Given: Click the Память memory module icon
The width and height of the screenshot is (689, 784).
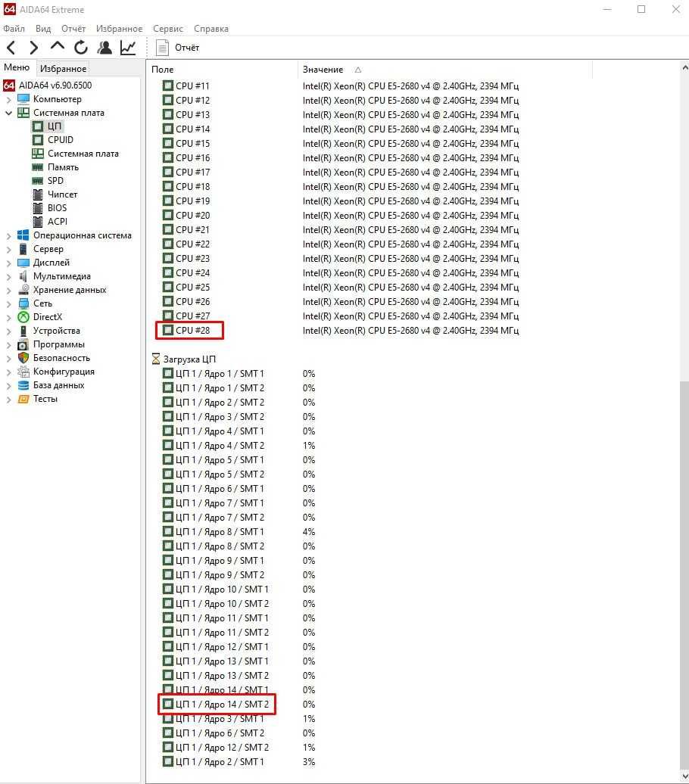Looking at the screenshot, I should [38, 167].
